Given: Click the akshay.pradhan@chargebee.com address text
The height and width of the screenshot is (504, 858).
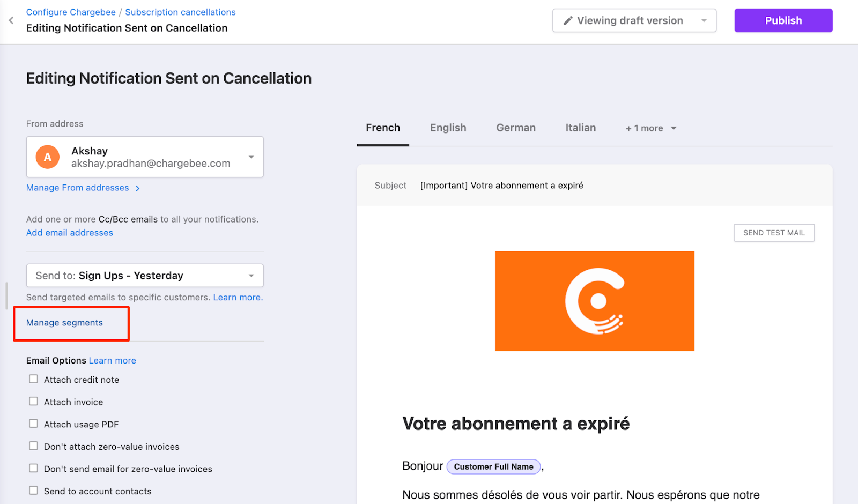Looking at the screenshot, I should click(151, 164).
